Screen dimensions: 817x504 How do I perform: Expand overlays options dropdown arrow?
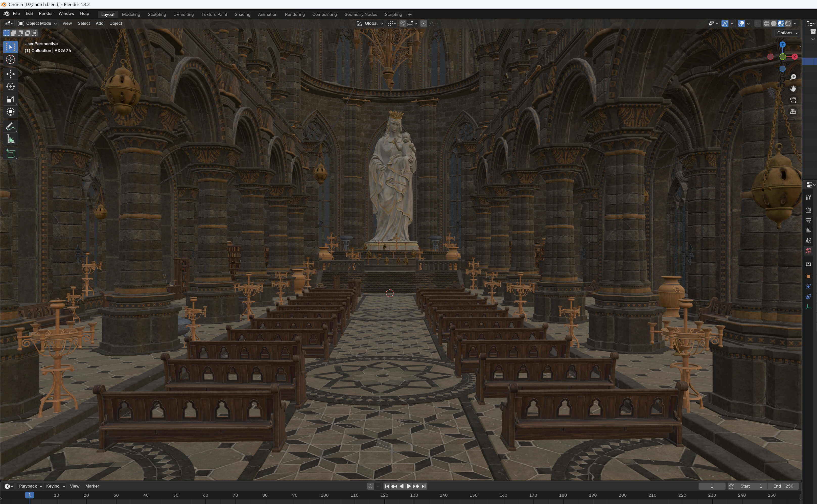(x=748, y=23)
